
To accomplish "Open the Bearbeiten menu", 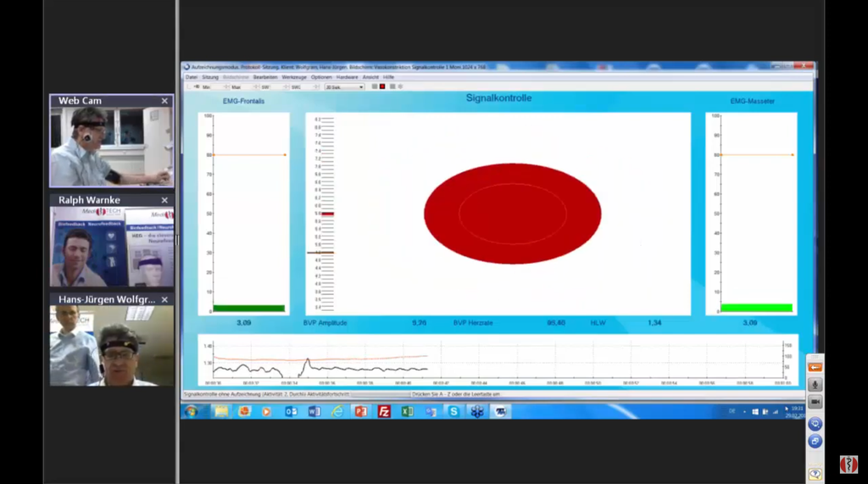I will click(x=265, y=77).
